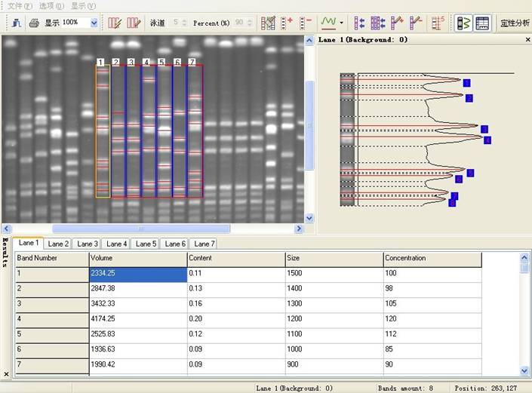Switch to the Lane 2 tab

58,244
